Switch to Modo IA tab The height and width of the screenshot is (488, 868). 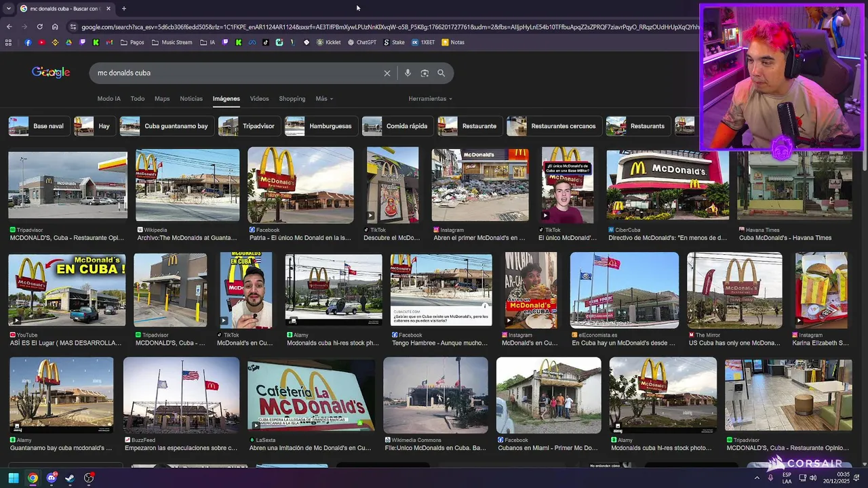coord(108,99)
